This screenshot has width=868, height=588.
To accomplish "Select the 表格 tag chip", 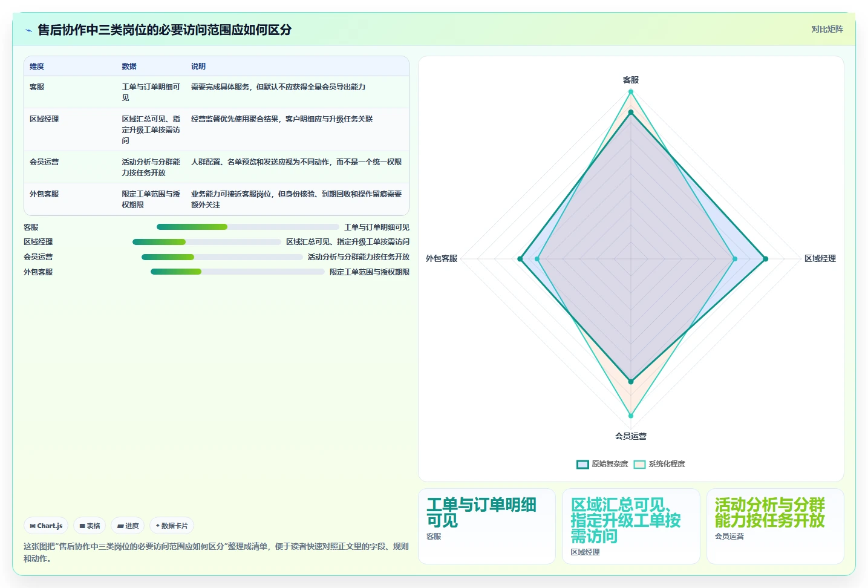I will click(90, 526).
